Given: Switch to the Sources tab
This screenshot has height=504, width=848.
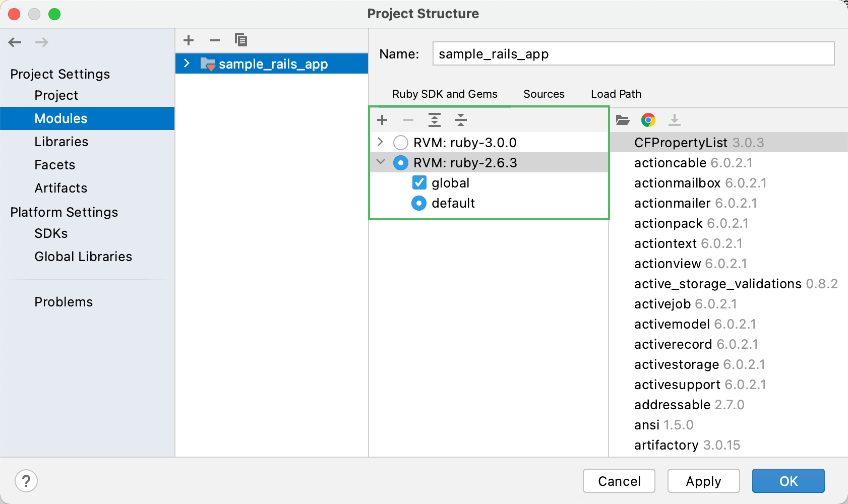Looking at the screenshot, I should (544, 94).
